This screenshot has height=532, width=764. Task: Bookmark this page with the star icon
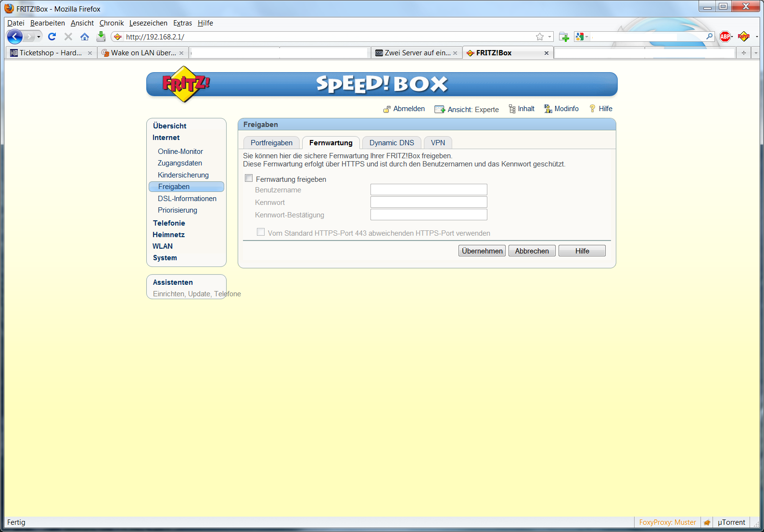540,37
